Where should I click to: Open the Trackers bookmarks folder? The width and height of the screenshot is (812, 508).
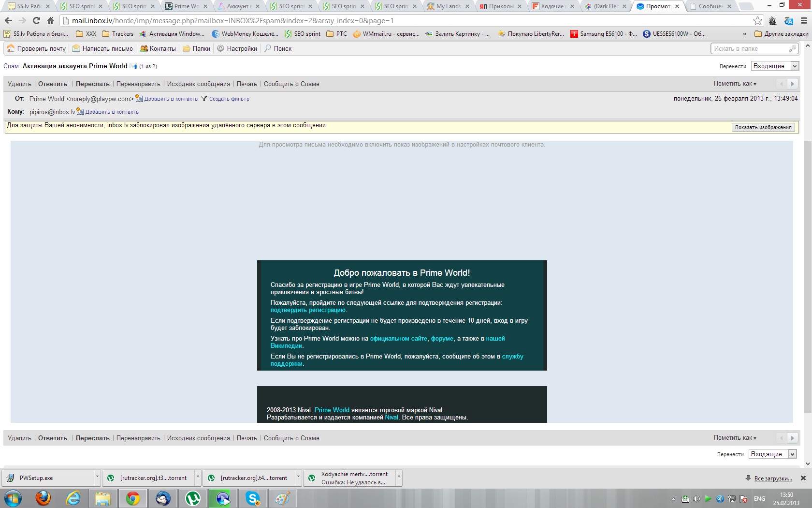118,34
